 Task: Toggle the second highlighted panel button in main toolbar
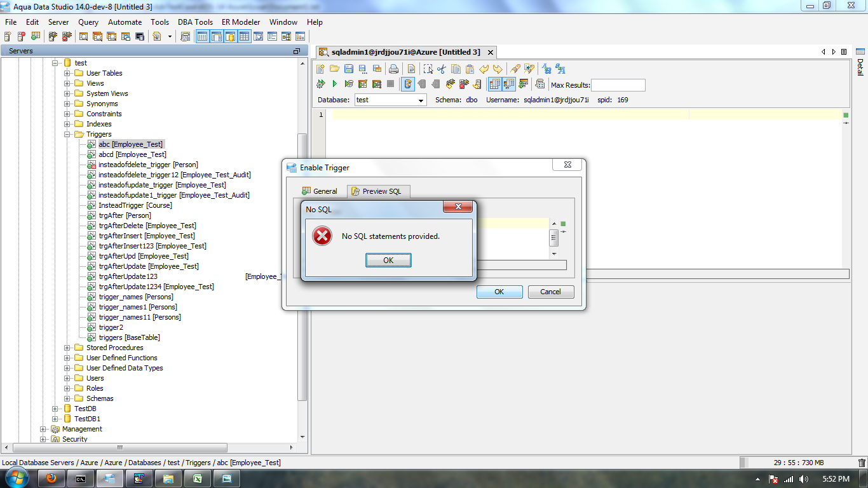pyautogui.click(x=216, y=36)
